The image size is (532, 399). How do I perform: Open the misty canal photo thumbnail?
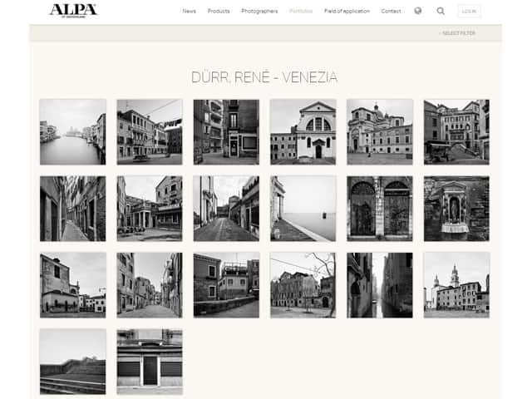pos(72,132)
